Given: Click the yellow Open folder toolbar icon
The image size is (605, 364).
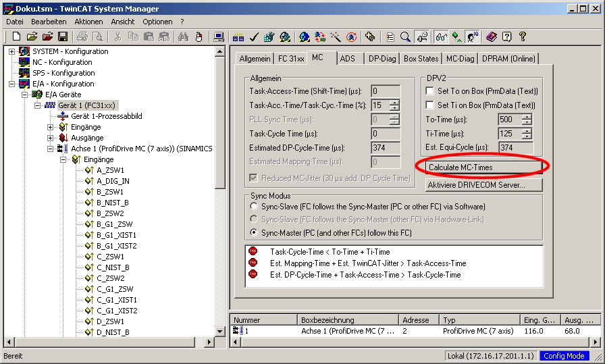Looking at the screenshot, I should coord(32,36).
